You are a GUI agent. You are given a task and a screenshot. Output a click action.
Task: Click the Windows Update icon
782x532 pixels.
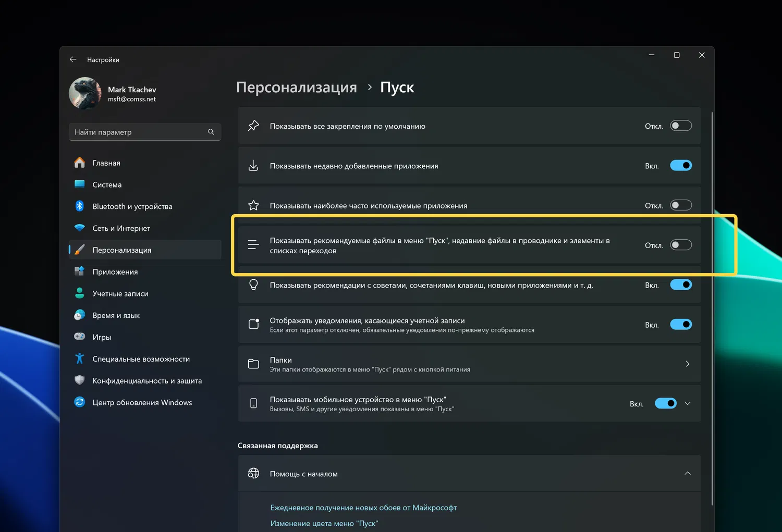tap(80, 402)
